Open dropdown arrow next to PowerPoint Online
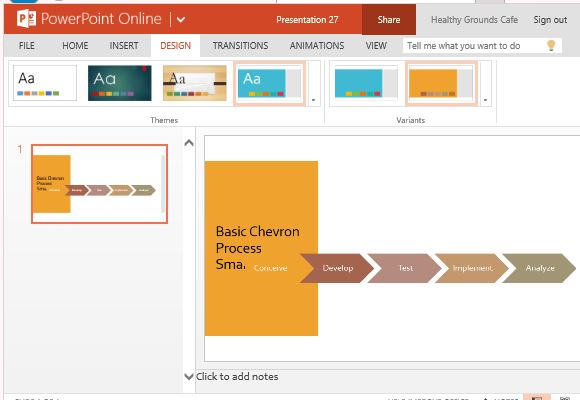Viewport: 580px width, 400px height. (181, 19)
